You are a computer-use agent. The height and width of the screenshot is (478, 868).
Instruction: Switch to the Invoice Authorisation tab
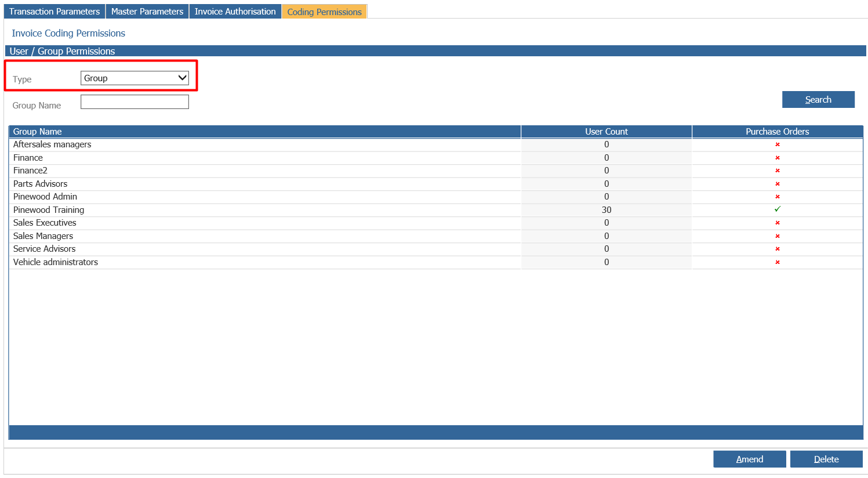235,11
